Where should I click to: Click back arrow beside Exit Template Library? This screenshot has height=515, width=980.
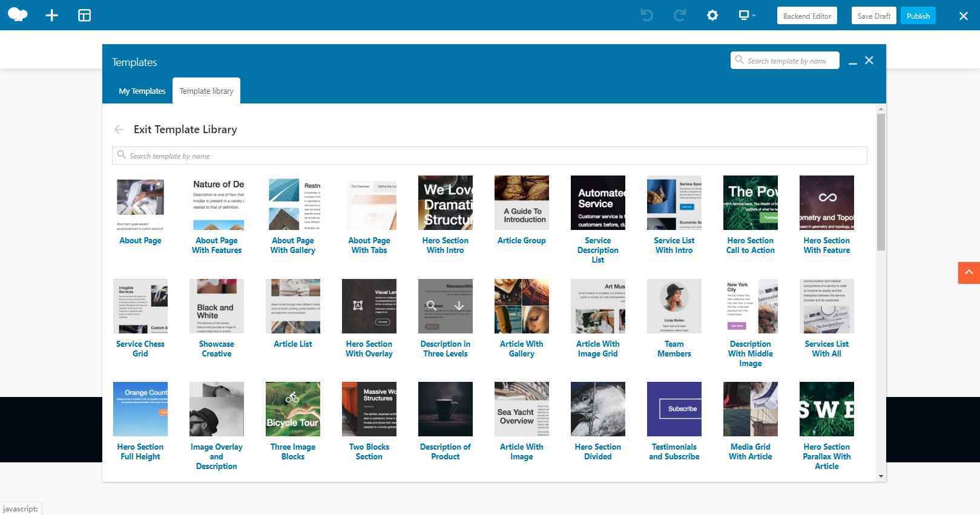point(119,130)
